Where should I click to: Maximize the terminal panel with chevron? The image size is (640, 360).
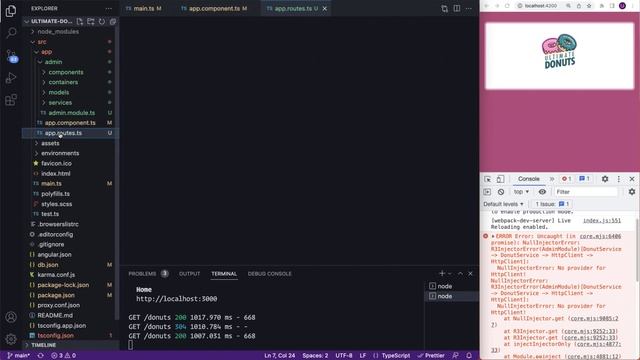460,273
